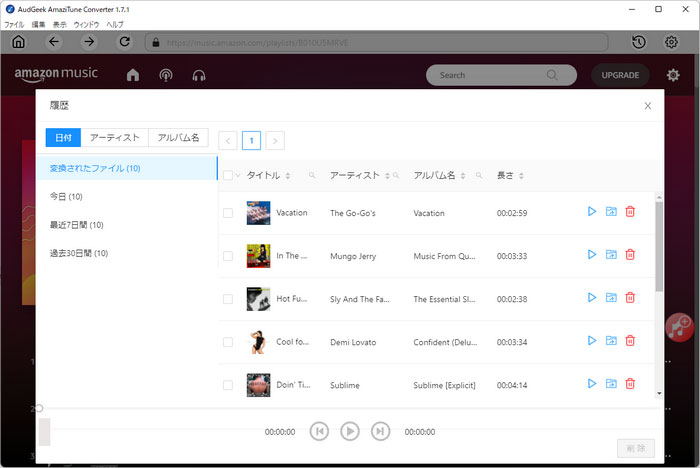Delete the Sublime track
700x468 pixels.
pyautogui.click(x=630, y=384)
